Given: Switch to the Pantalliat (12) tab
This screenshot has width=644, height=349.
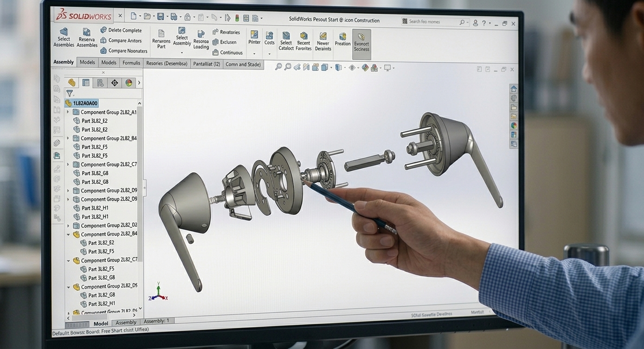Looking at the screenshot, I should point(206,64).
